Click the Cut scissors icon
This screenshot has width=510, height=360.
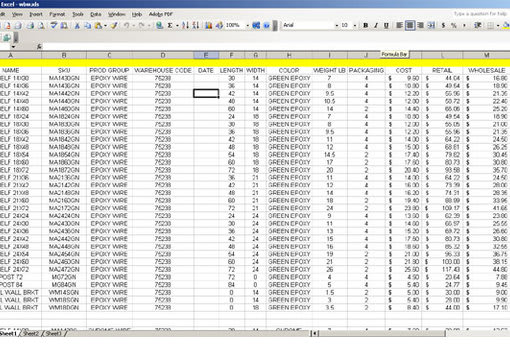pos(77,25)
